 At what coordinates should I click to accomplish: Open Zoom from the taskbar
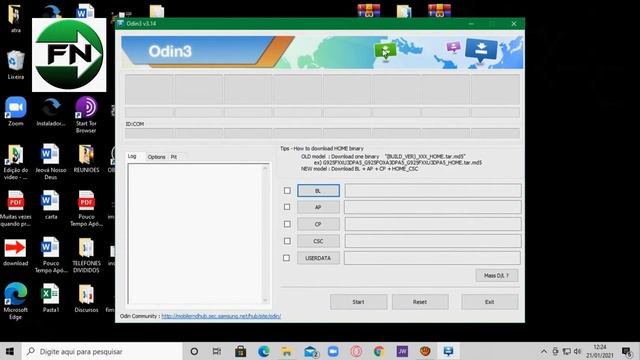[x=333, y=351]
